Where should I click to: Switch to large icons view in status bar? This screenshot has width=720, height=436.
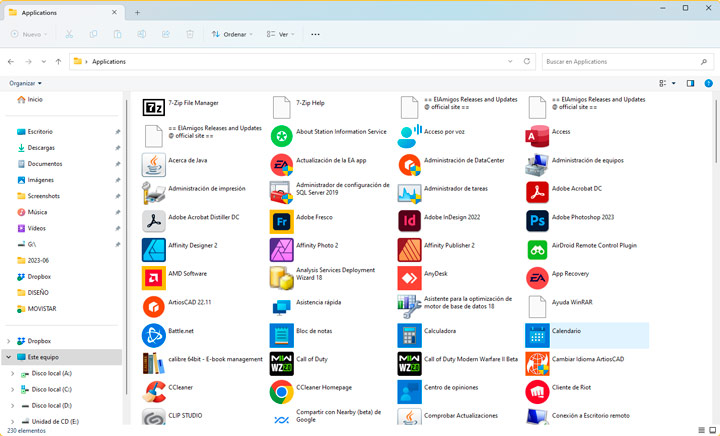[x=713, y=430]
